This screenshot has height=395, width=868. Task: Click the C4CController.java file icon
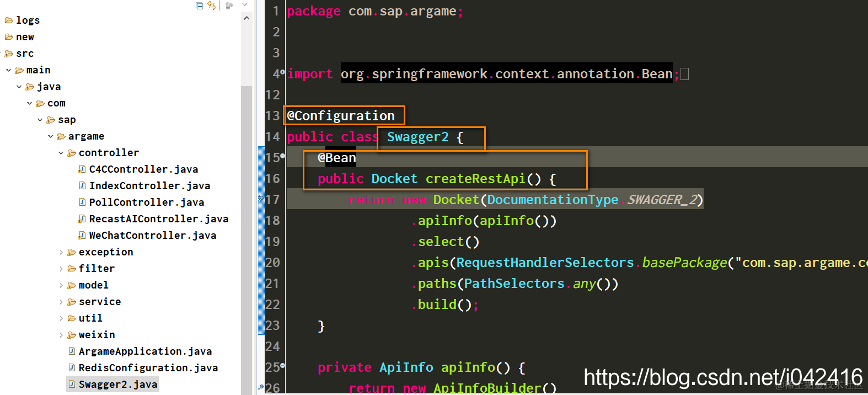tap(82, 169)
